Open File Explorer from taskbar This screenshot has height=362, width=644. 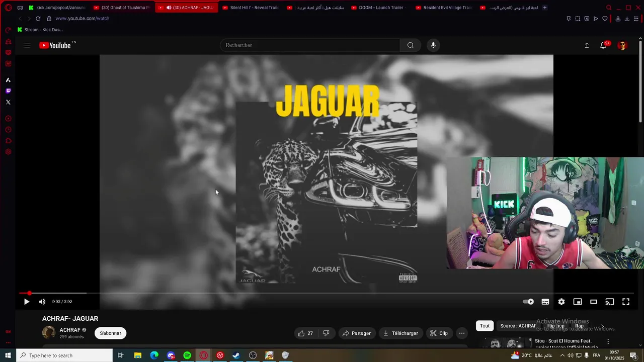138,355
